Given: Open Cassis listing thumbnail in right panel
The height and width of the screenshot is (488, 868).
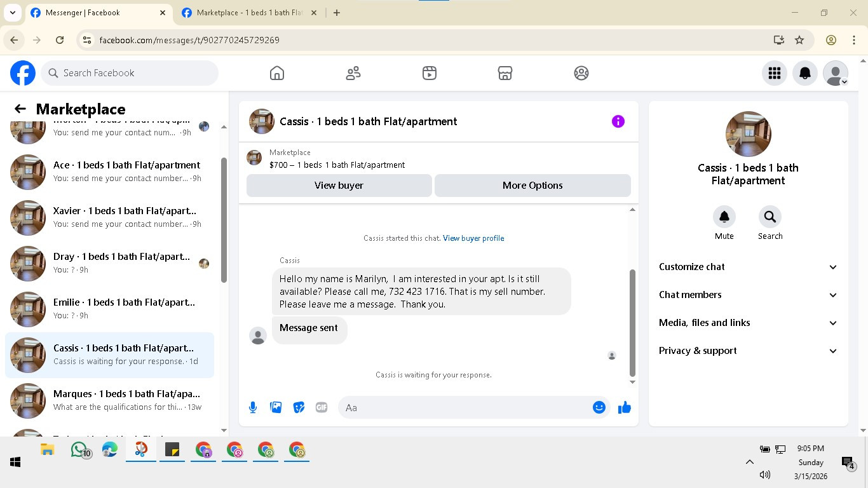Looking at the screenshot, I should point(749,134).
